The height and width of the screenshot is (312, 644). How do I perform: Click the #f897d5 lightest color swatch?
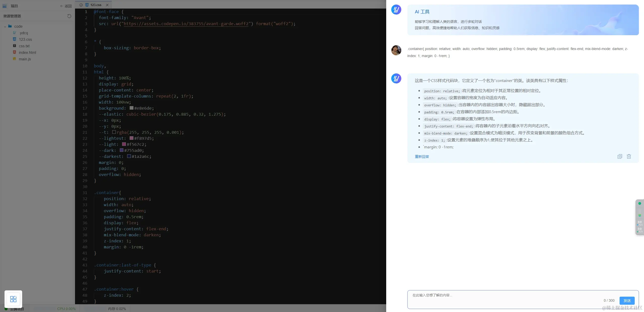(x=131, y=138)
